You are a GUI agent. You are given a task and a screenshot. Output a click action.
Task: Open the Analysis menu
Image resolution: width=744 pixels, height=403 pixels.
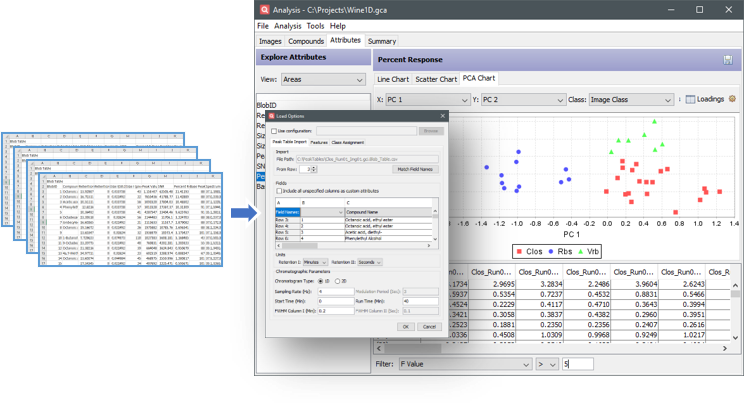coord(288,26)
